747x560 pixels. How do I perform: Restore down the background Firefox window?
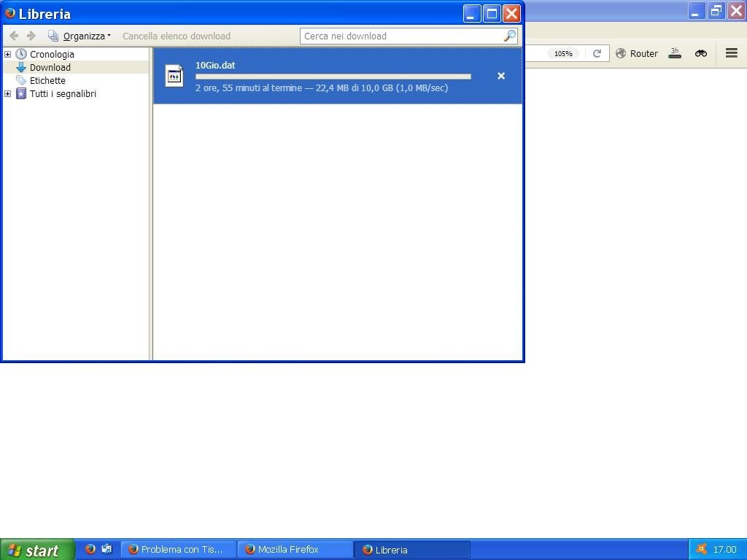pyautogui.click(x=716, y=11)
